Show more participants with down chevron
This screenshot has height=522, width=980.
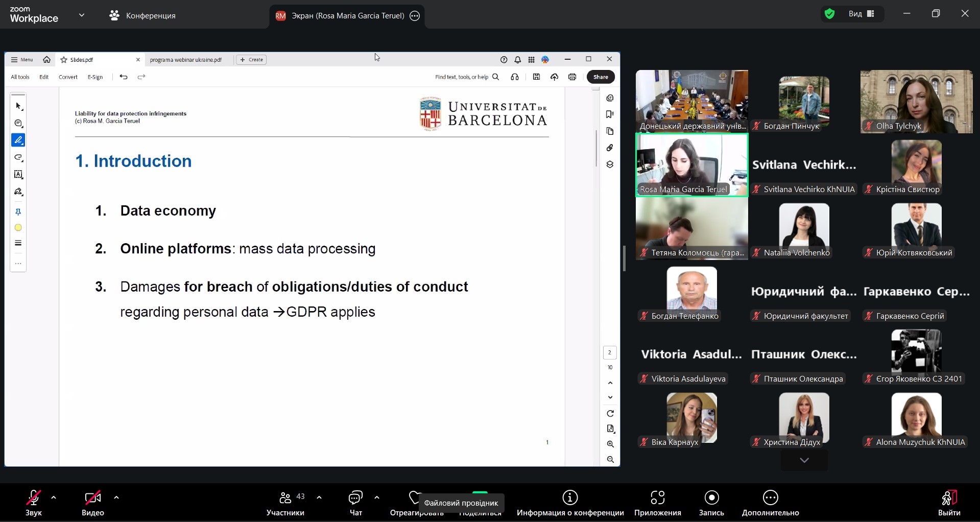tap(804, 460)
